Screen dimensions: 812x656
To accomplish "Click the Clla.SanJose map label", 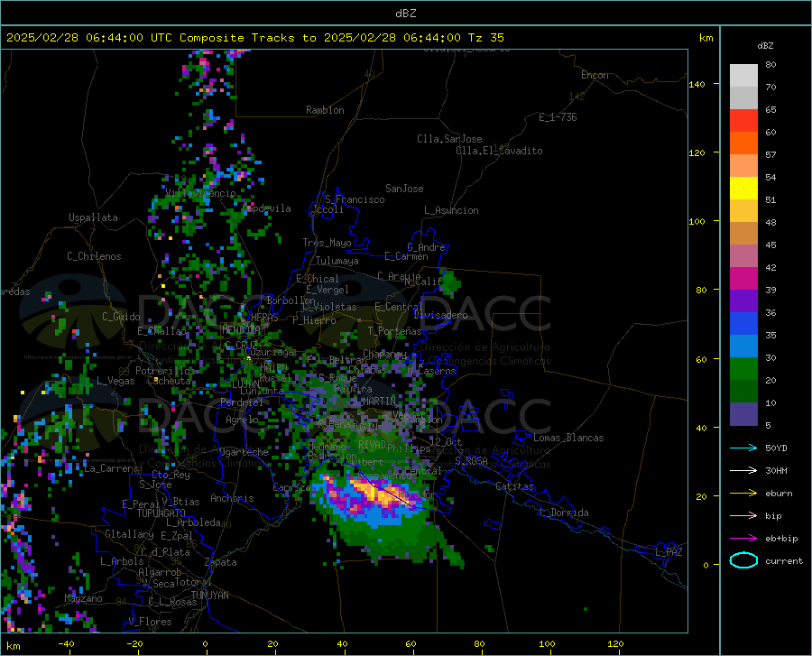I will pyautogui.click(x=449, y=139).
